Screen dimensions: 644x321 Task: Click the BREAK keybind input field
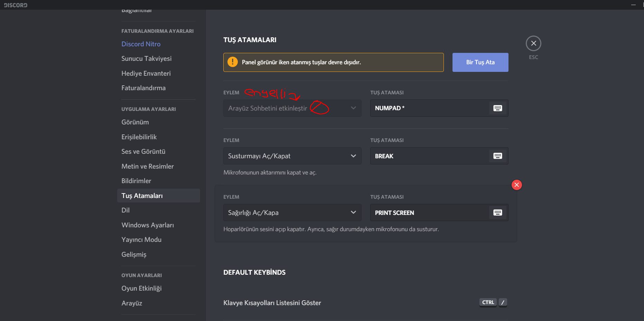click(429, 156)
